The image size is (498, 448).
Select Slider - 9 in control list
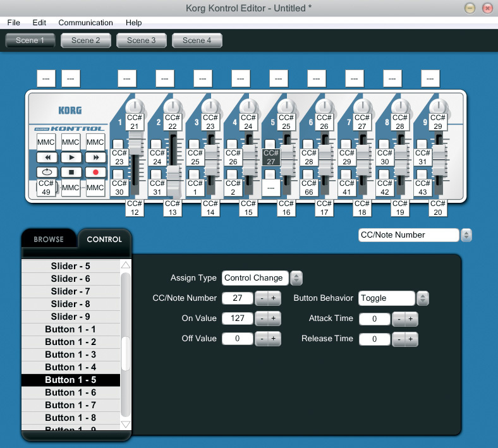pyautogui.click(x=71, y=317)
